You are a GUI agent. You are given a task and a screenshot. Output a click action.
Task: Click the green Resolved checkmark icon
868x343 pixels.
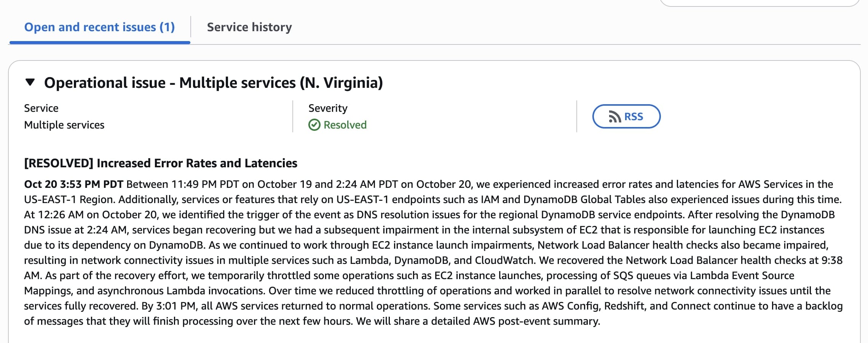point(314,125)
